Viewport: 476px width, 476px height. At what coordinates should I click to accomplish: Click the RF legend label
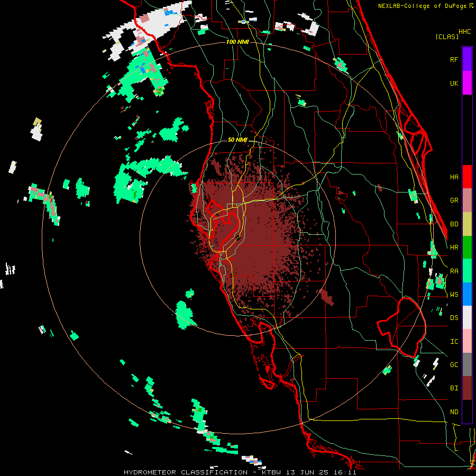454,59
